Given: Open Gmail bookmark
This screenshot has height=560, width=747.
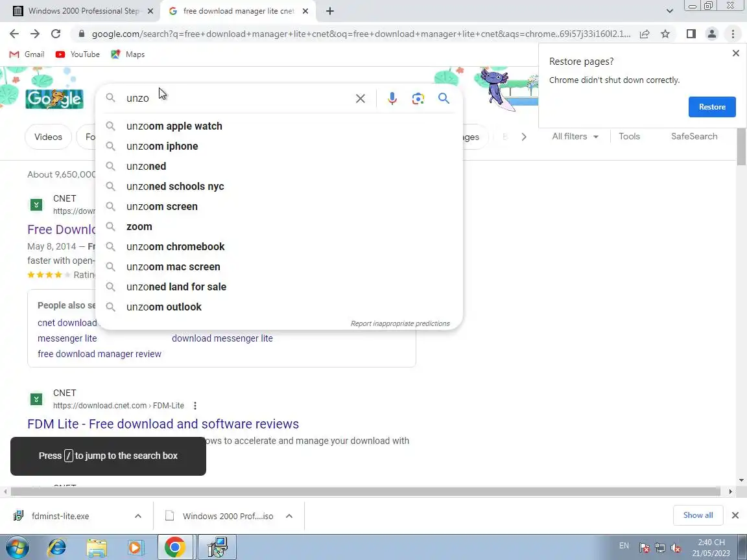Looking at the screenshot, I should point(27,54).
